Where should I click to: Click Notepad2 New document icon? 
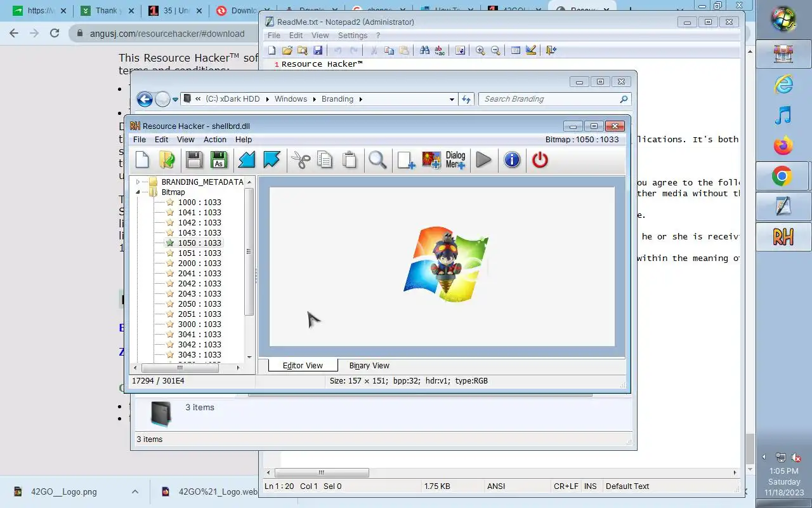(x=272, y=50)
